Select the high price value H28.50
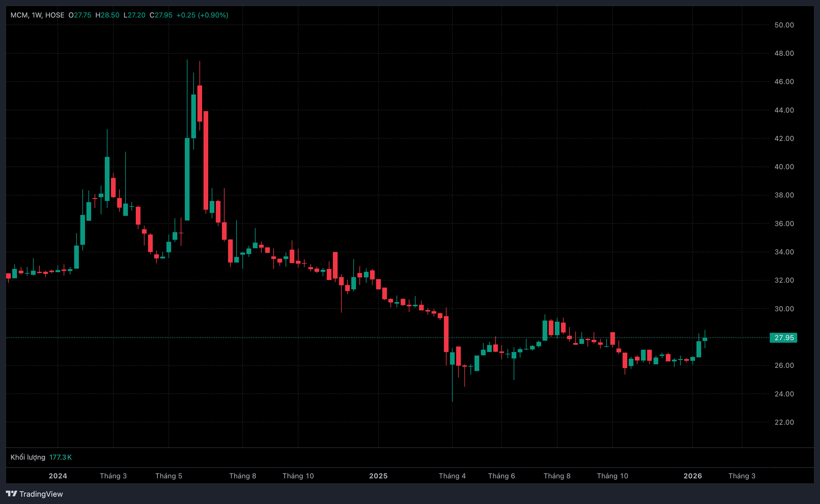This screenshot has height=504, width=820. click(107, 15)
